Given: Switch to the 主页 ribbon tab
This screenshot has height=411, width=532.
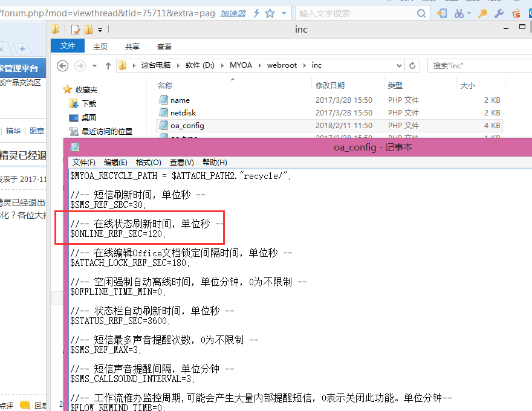Looking at the screenshot, I should (100, 47).
